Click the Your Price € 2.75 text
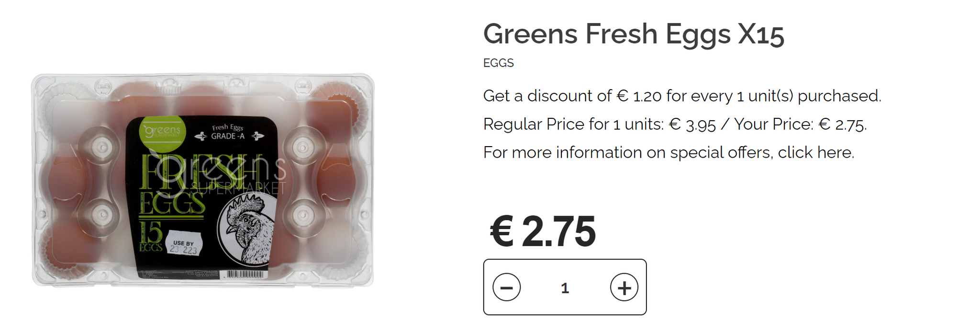Screen dimensions: 980x321 800,125
